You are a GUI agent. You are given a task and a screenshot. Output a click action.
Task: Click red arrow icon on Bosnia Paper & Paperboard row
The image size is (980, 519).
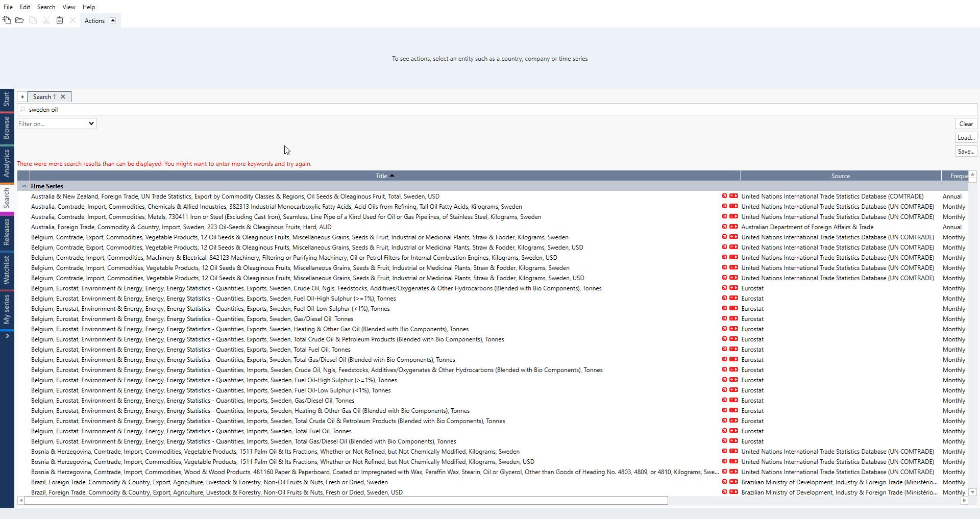tap(724, 472)
